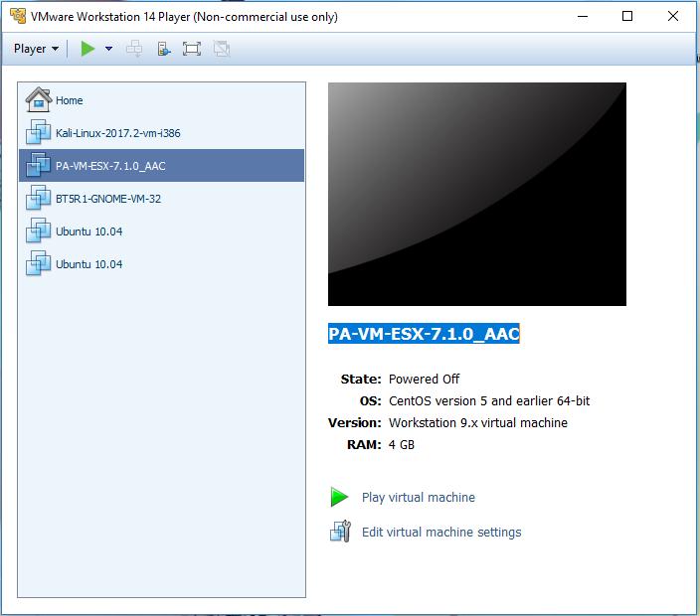Select BT5R1-GNOME-VM-32 virtual machine
Viewport: 700px width, 616px height.
tap(161, 199)
